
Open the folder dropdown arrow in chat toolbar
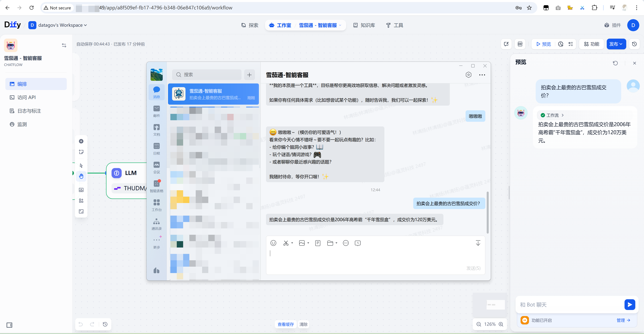pyautogui.click(x=336, y=243)
